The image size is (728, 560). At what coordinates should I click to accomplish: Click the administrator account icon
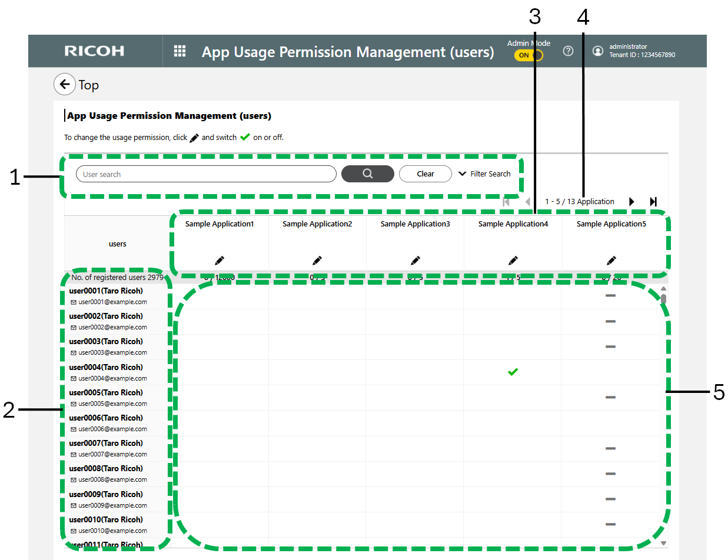(597, 51)
